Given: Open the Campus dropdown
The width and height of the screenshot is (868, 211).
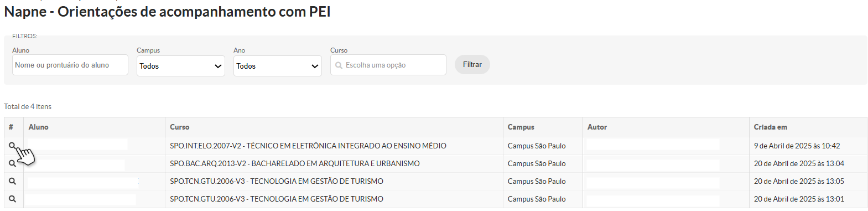Looking at the screenshot, I should click(x=181, y=66).
